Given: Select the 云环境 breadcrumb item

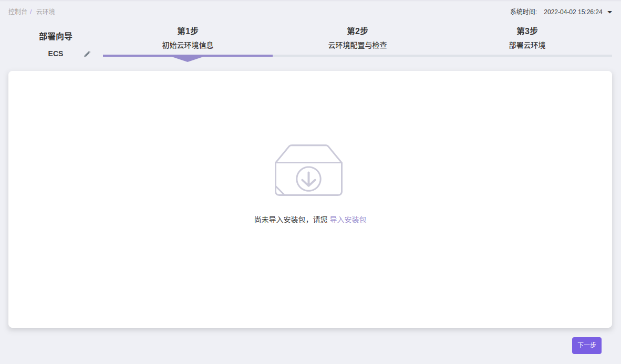Looking at the screenshot, I should pyautogui.click(x=45, y=12).
